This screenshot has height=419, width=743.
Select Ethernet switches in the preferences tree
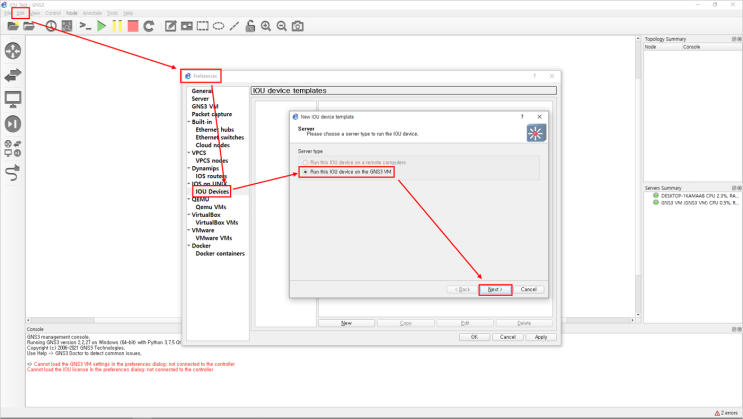coord(220,137)
